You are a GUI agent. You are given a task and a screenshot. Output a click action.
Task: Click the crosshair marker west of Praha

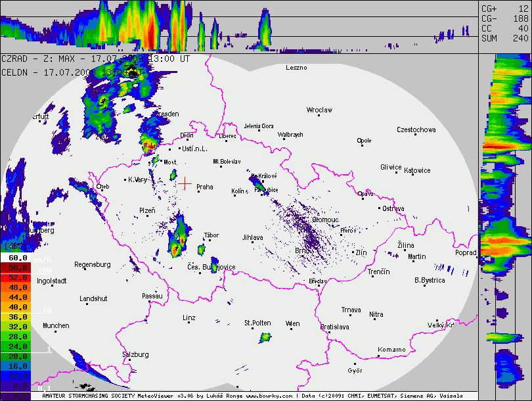click(186, 183)
